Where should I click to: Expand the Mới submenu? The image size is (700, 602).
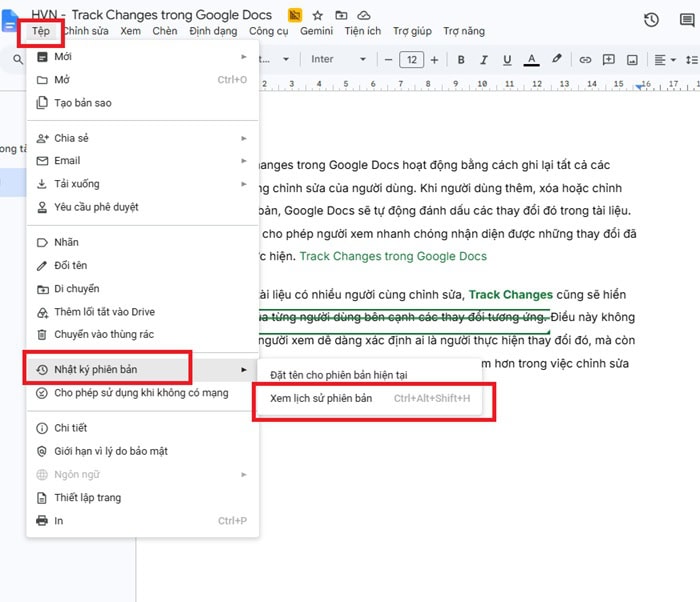(142, 57)
